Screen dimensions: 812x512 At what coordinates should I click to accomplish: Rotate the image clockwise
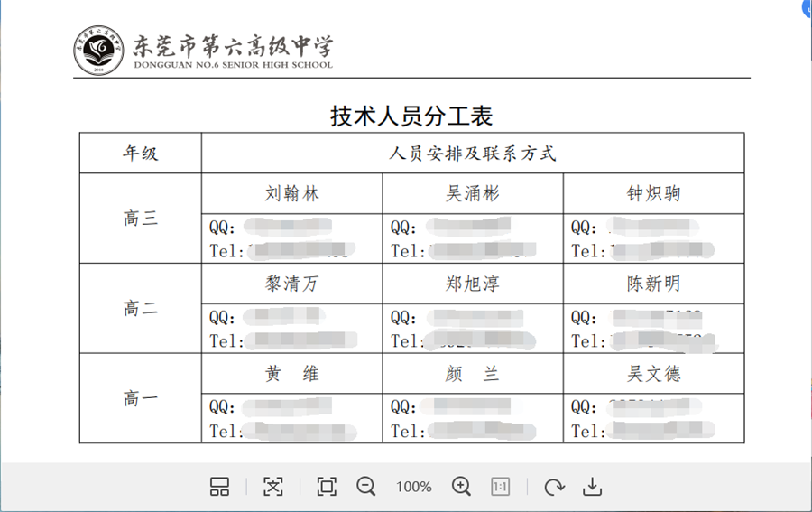coord(554,487)
